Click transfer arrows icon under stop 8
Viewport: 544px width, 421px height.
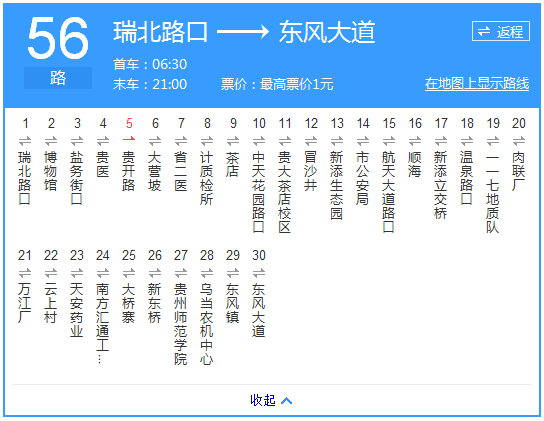(207, 141)
